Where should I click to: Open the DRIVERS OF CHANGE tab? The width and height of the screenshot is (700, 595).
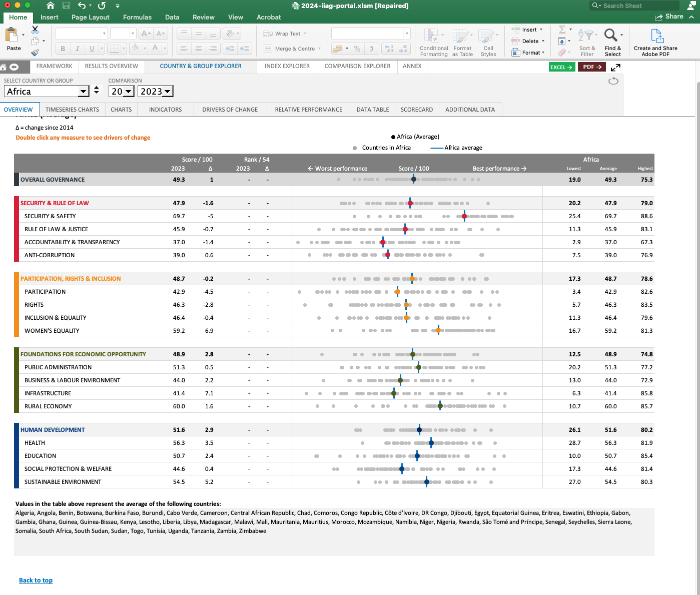[x=230, y=110]
